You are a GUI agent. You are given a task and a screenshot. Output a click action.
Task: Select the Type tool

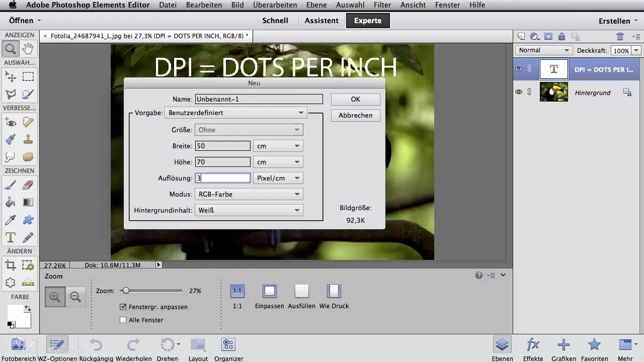[10, 237]
